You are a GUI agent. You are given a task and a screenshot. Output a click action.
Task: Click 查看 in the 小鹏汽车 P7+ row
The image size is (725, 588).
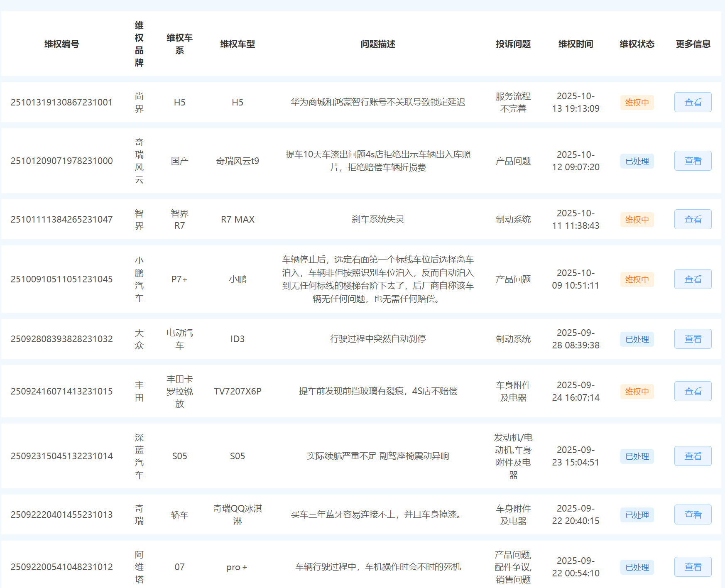click(693, 279)
